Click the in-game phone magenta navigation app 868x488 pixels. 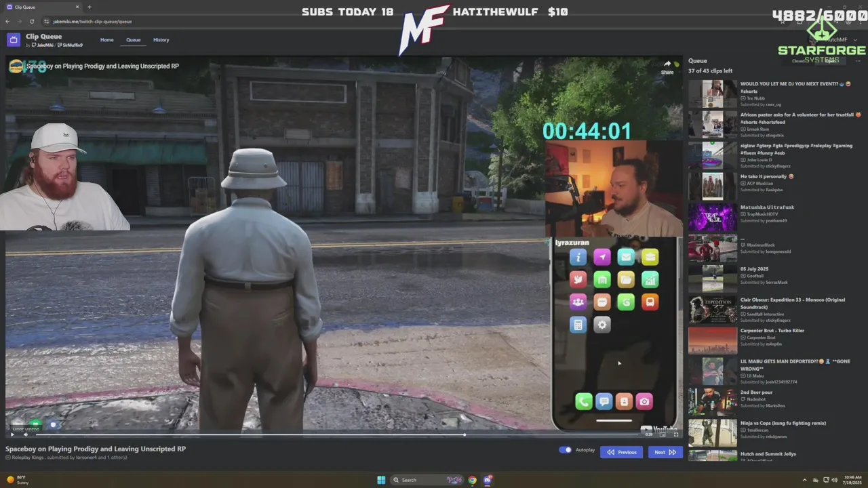(602, 256)
